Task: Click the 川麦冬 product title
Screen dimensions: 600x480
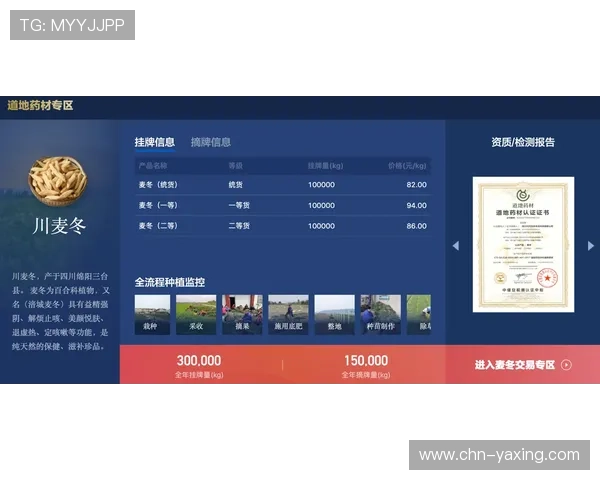Action: 59,226
